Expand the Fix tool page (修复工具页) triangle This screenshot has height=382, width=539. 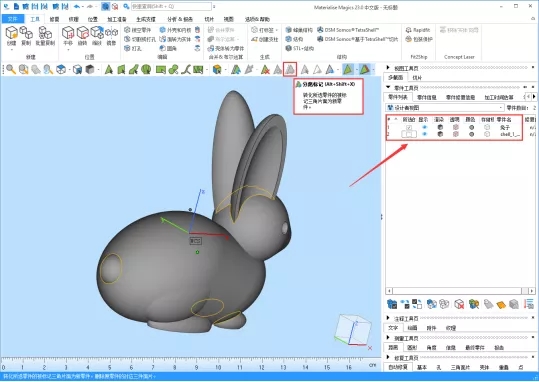point(388,357)
